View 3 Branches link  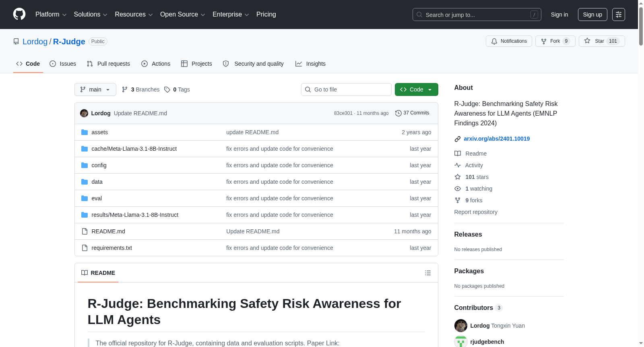(141, 89)
